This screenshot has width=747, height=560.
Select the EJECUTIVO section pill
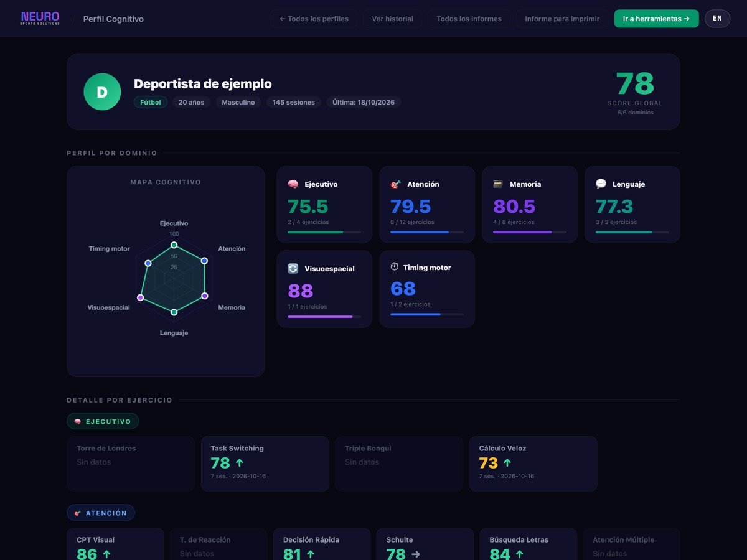(103, 421)
